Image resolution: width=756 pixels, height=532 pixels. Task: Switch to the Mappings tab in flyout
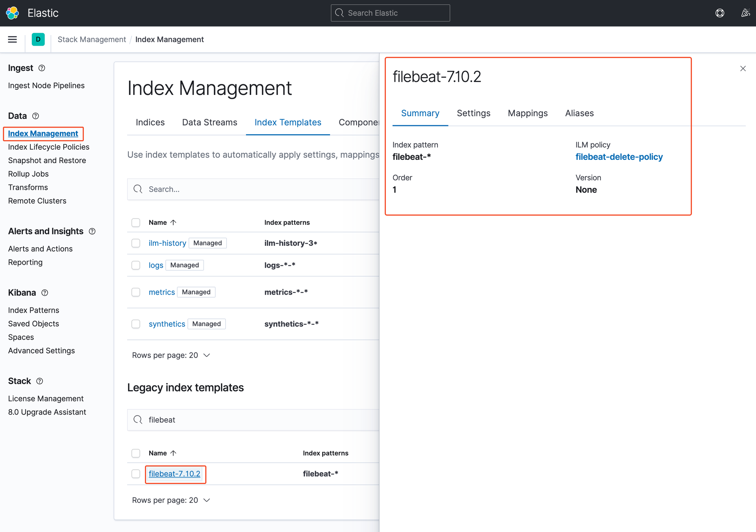point(527,113)
